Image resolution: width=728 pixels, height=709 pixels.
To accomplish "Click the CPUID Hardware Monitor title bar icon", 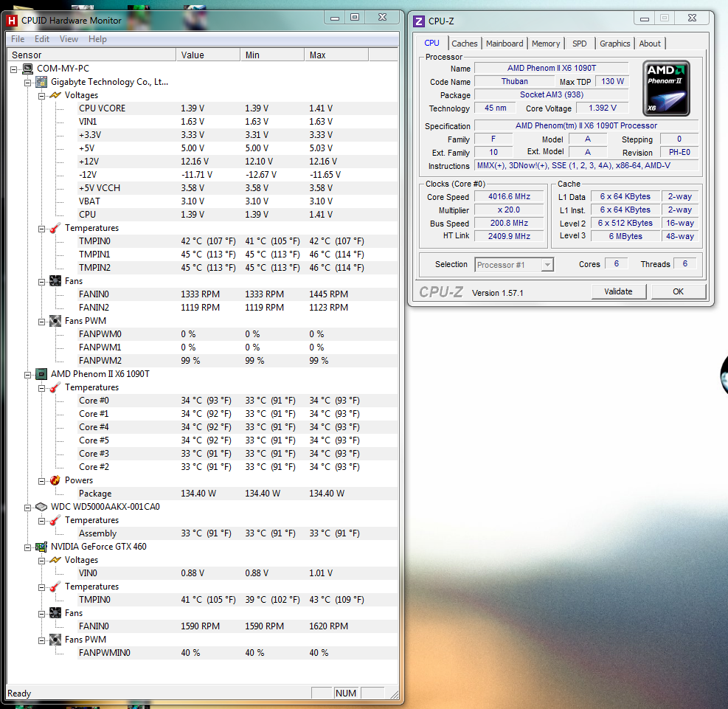I will point(12,21).
